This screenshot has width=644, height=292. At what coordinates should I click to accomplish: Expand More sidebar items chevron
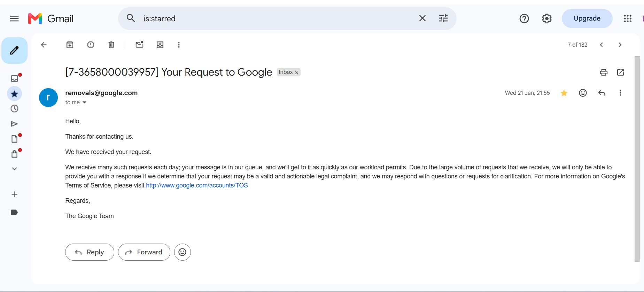click(14, 169)
